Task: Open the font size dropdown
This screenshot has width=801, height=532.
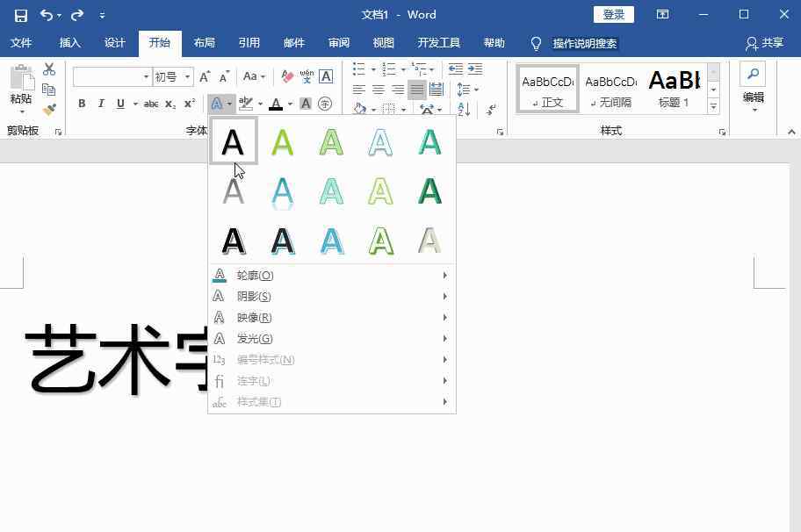Action: coord(188,77)
